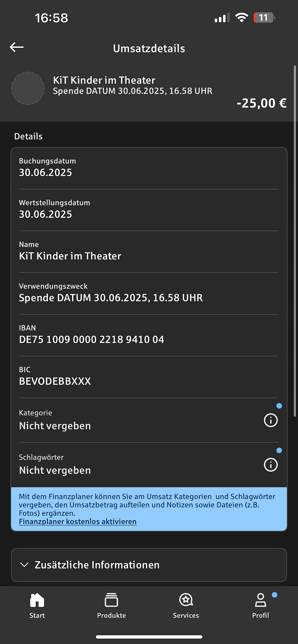Screen dimensions: 298x644
Task: Tap the Start home icon
Action: click(x=37, y=600)
